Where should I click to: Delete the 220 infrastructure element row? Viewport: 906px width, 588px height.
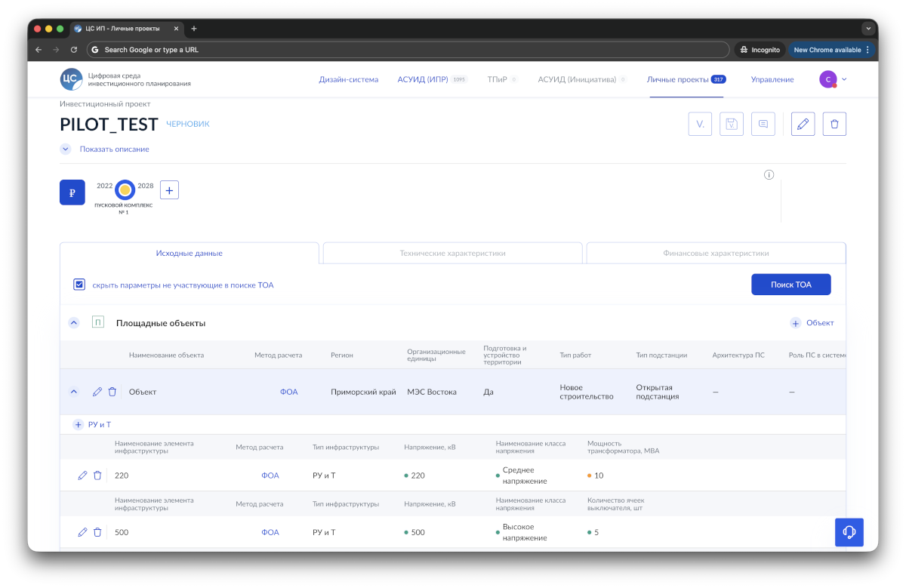click(97, 476)
